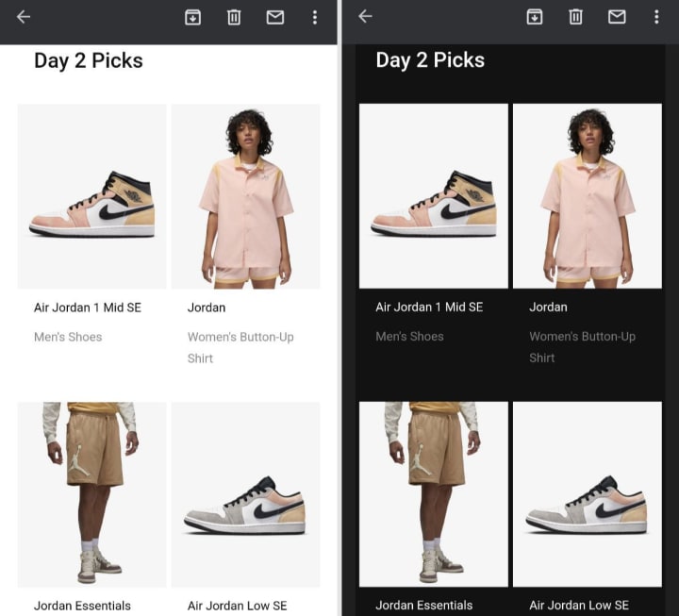The height and width of the screenshot is (616, 679).
Task: Click 'Jordan' product title in dark view
Action: [x=548, y=308]
